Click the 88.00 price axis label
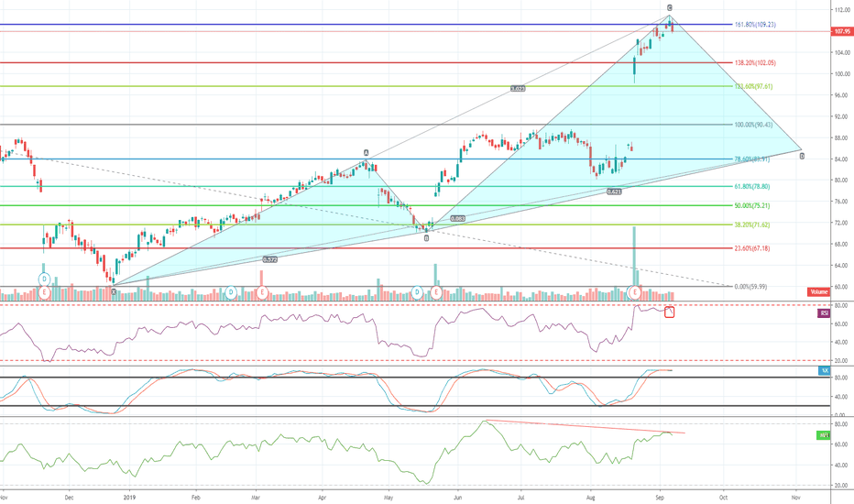The height and width of the screenshot is (504, 854). coord(842,137)
